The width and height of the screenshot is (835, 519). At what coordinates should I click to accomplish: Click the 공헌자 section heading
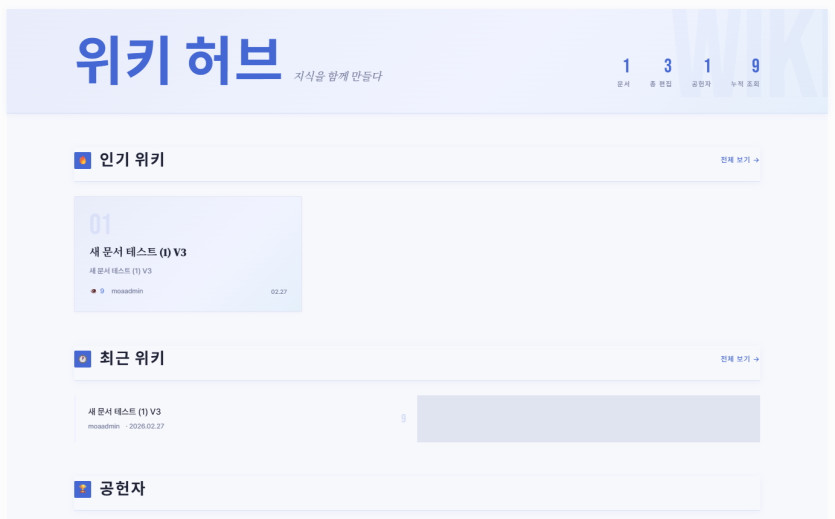[123, 489]
